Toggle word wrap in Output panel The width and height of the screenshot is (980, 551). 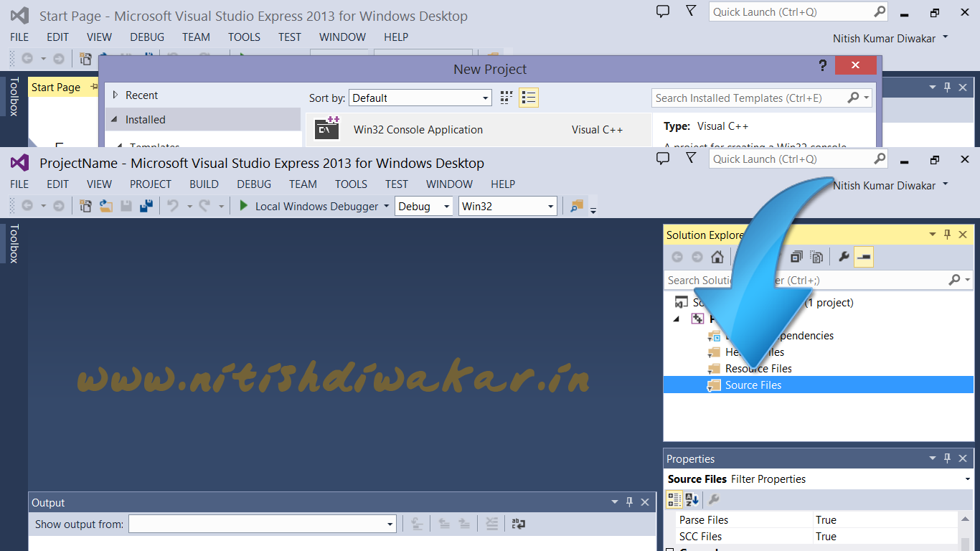tap(519, 524)
